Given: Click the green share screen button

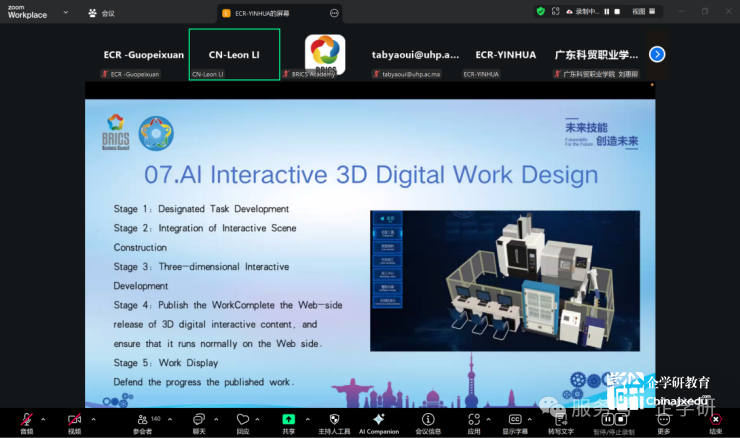Looking at the screenshot, I should point(288,419).
